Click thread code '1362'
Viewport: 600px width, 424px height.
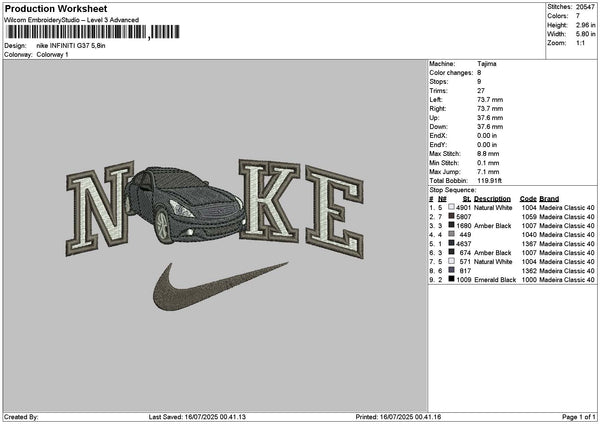pyautogui.click(x=529, y=271)
